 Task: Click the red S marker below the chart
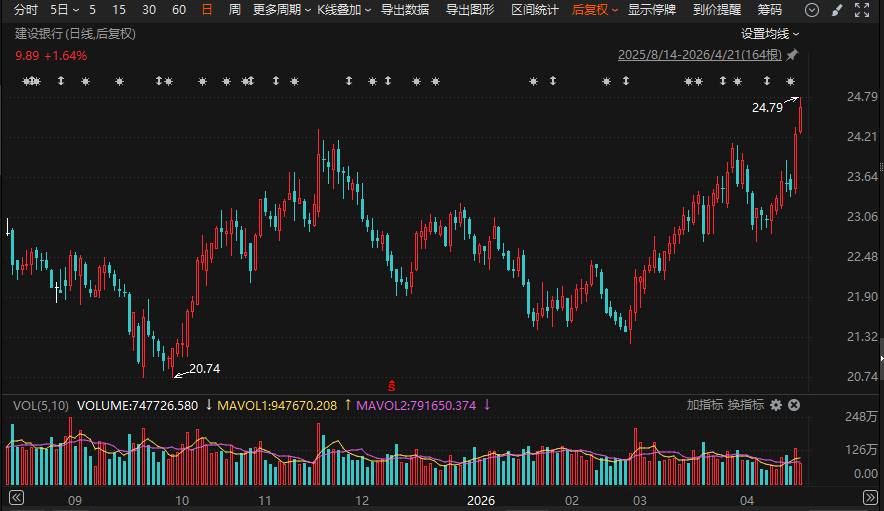coord(392,384)
